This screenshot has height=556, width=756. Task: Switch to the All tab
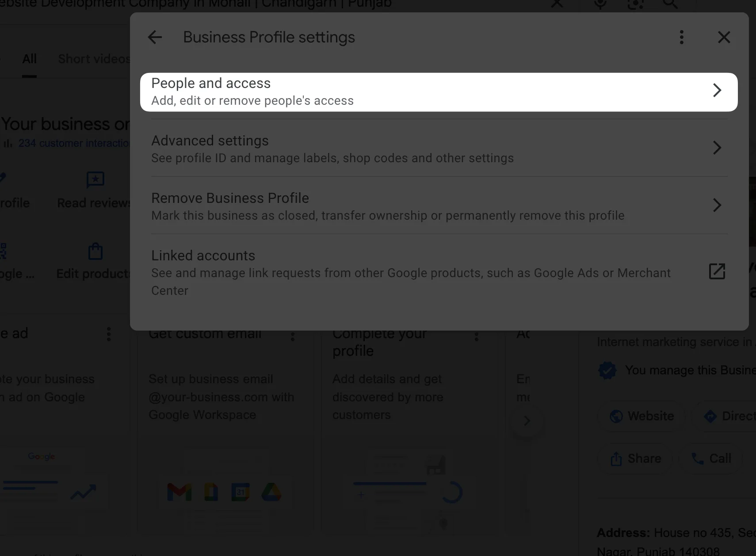point(30,59)
